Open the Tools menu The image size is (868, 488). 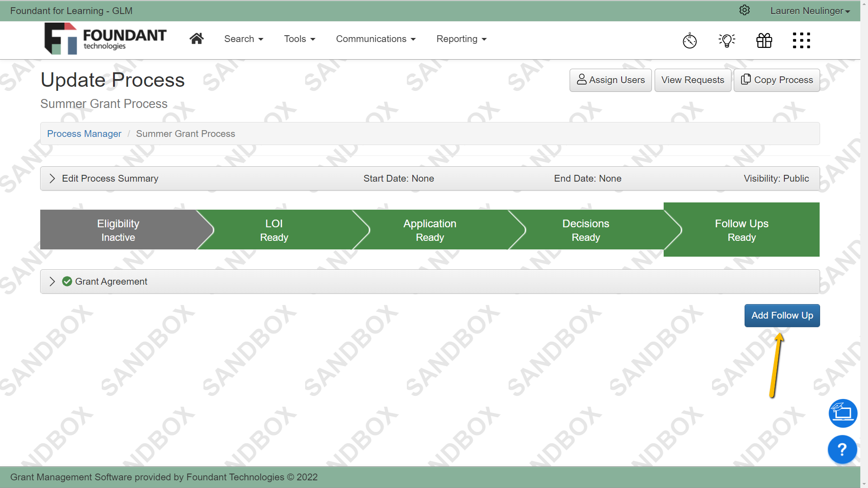pyautogui.click(x=299, y=39)
